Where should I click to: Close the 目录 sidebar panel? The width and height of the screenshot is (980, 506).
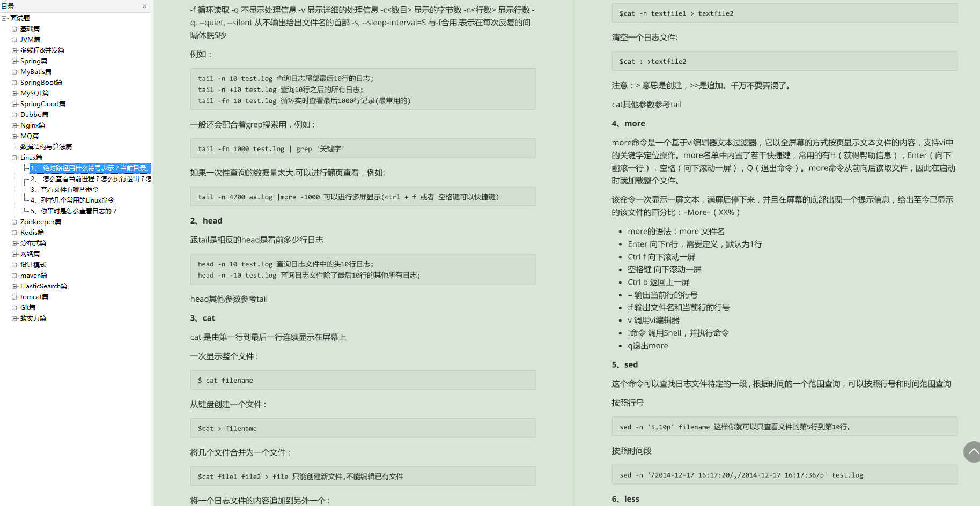[144, 6]
